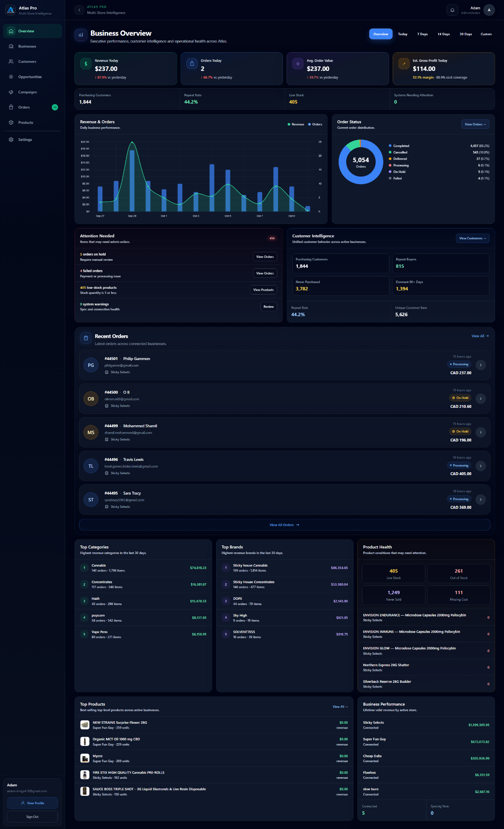Click View Products for low-stock items
This screenshot has height=829, width=504.
point(264,290)
